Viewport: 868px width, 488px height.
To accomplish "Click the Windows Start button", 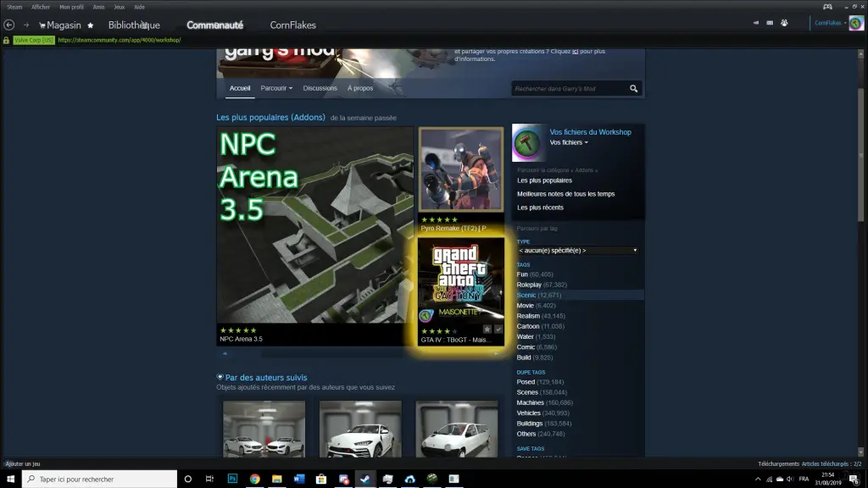I will pos(10,479).
